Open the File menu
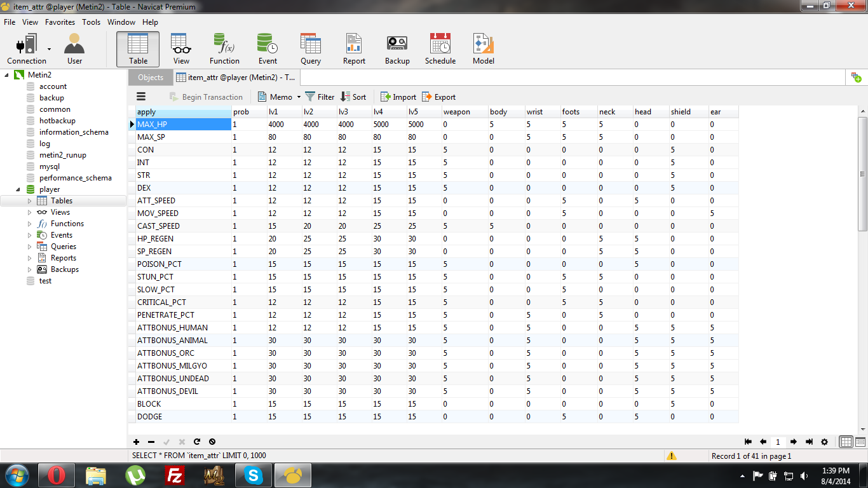Image resolution: width=868 pixels, height=488 pixels. [x=10, y=22]
